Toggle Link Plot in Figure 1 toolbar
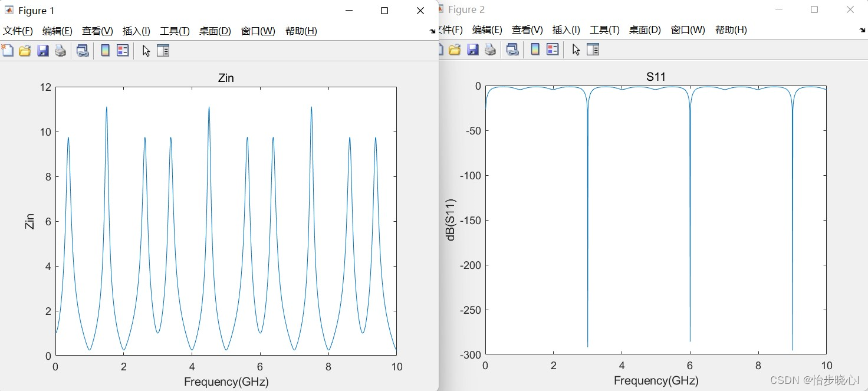Screen dimensions: 868x391 (x=83, y=51)
